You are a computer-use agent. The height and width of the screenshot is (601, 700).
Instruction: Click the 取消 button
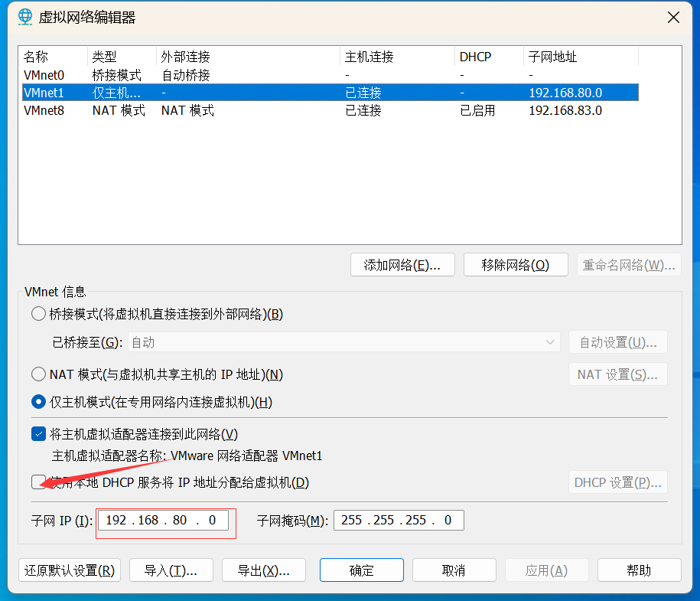click(454, 570)
